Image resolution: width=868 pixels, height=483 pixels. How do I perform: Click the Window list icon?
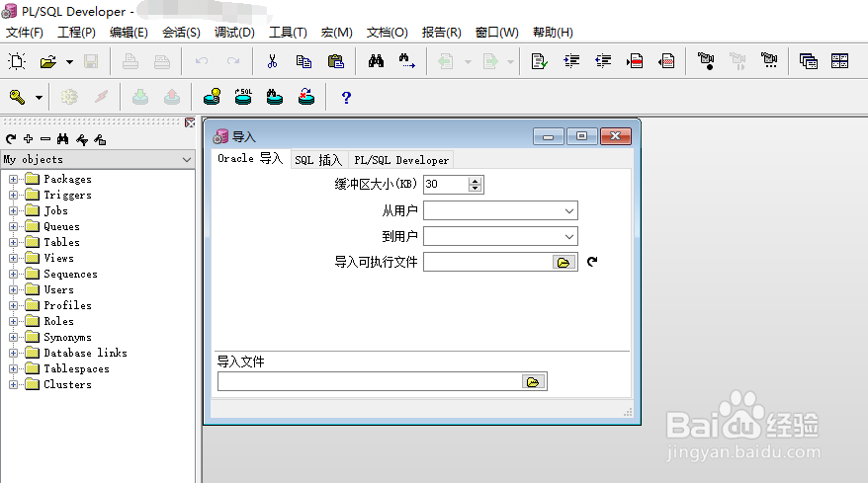click(809, 61)
